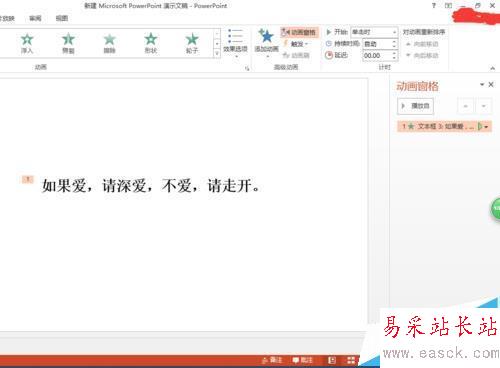The height and width of the screenshot is (368, 500).
Task: Click the duration field stepper arrows
Action: (394, 44)
